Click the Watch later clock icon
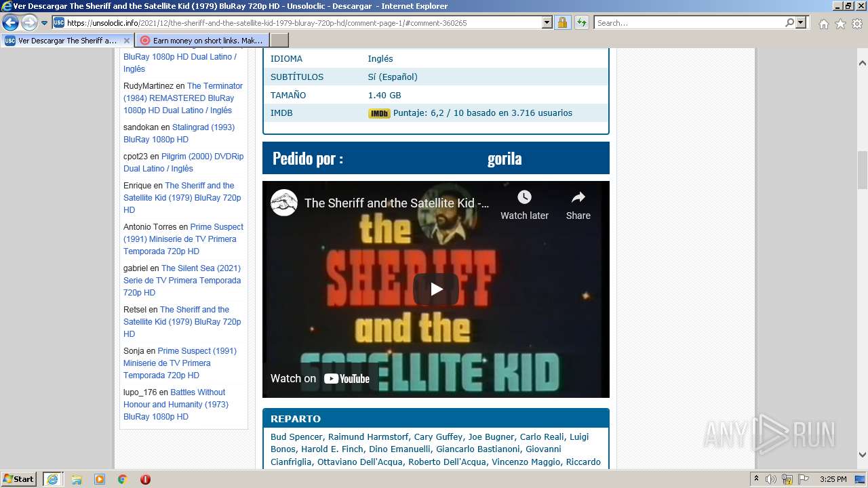This screenshot has height=488, width=868. coord(524,197)
